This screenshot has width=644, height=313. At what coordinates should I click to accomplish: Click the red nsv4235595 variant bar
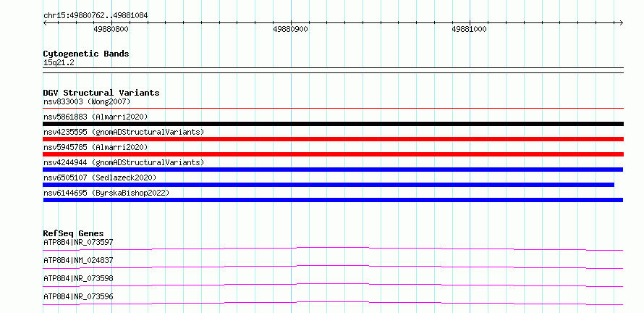333,139
